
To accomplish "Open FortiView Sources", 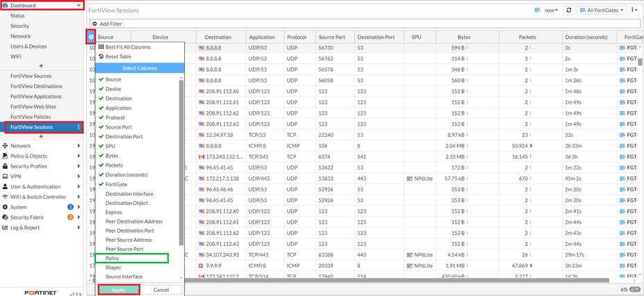I will coord(31,76).
